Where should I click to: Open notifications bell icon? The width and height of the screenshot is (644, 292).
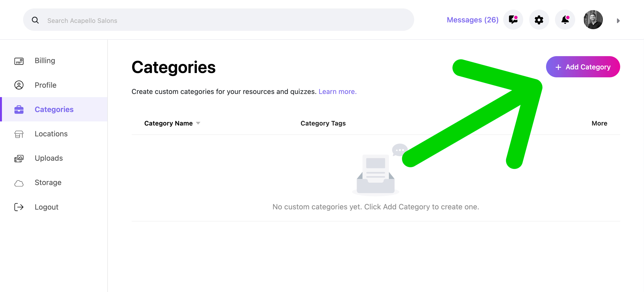point(565,20)
